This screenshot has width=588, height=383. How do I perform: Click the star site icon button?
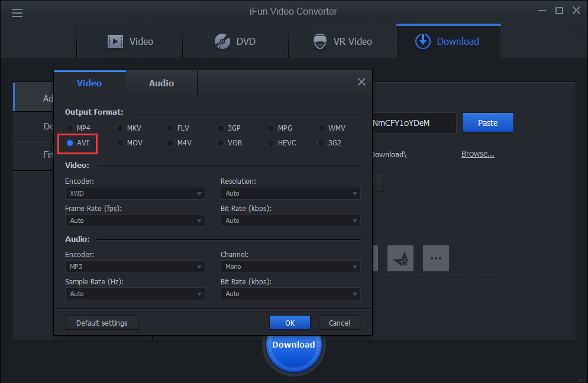[400, 258]
